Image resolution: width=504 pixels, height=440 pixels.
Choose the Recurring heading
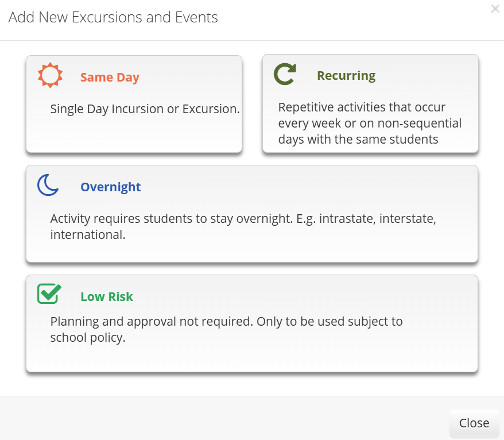tap(346, 76)
